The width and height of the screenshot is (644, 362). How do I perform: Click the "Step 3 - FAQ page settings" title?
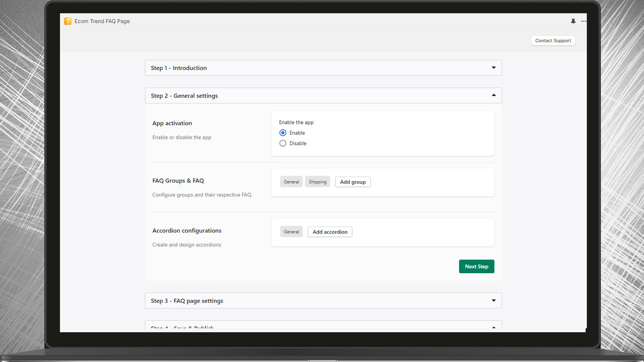[187, 301]
